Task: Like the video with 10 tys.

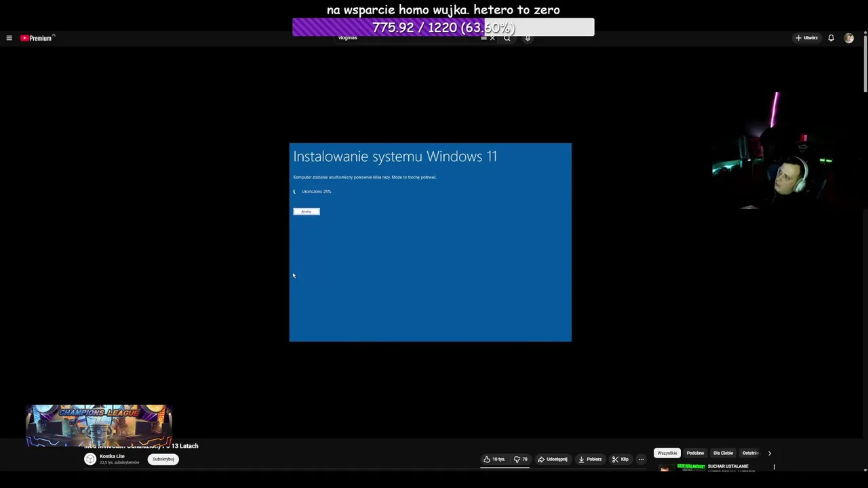Action: (x=494, y=459)
